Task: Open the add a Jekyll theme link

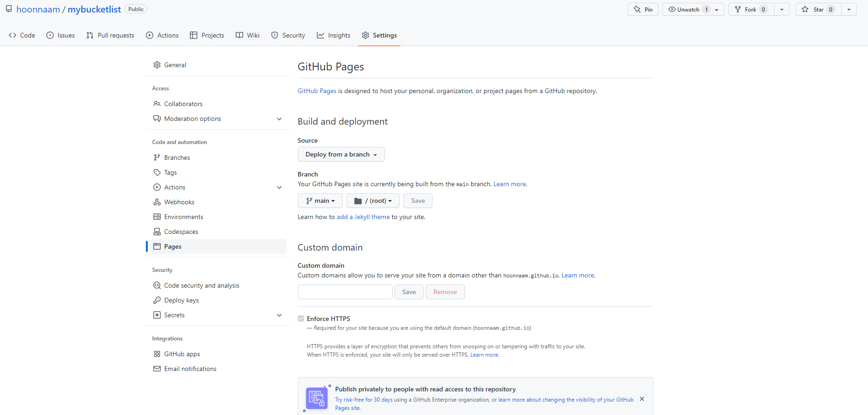Action: pos(363,217)
